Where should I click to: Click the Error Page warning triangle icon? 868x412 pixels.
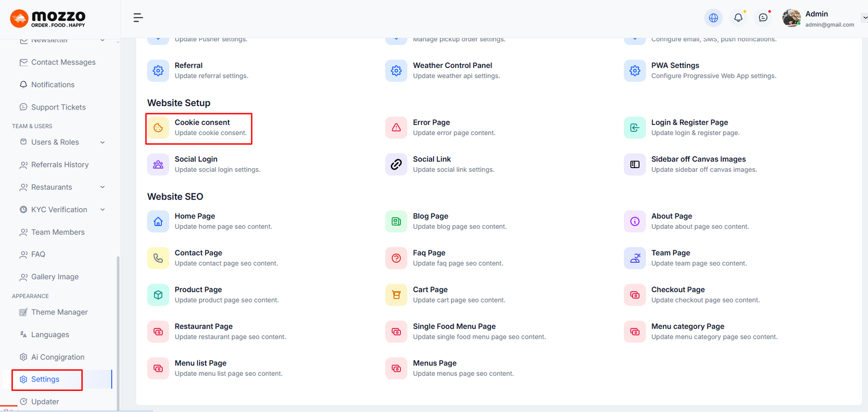(396, 128)
